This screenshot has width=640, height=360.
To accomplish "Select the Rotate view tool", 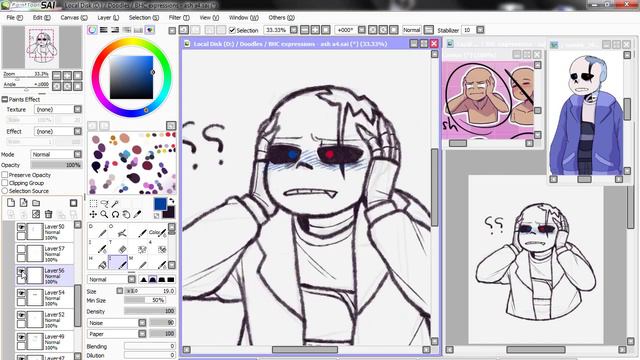I will (x=116, y=214).
